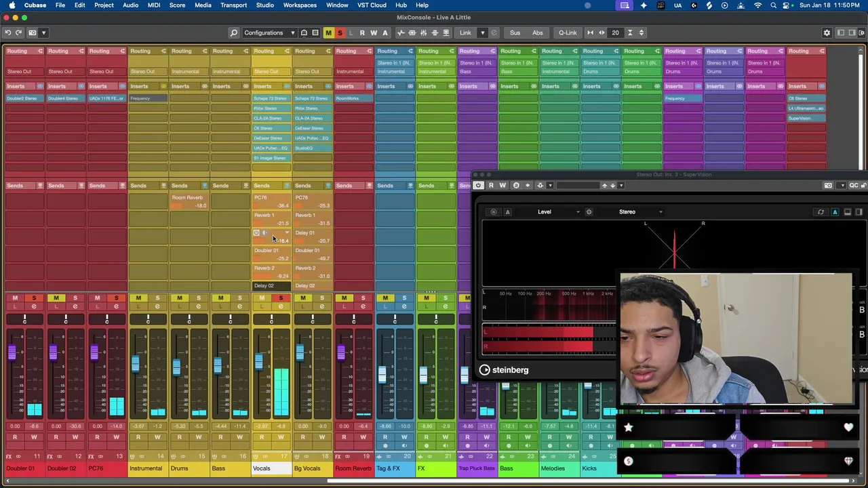Image resolution: width=868 pixels, height=488 pixels.
Task: Click SuperVision pause measurement icon
Action: tap(494, 212)
